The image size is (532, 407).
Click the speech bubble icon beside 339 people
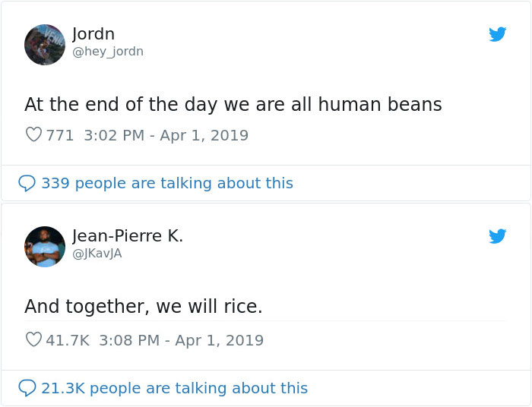27,183
